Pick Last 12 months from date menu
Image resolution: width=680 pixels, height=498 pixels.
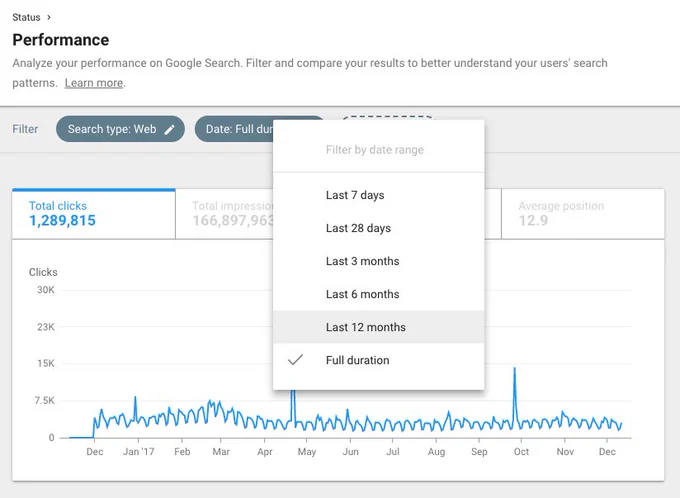tap(379, 327)
